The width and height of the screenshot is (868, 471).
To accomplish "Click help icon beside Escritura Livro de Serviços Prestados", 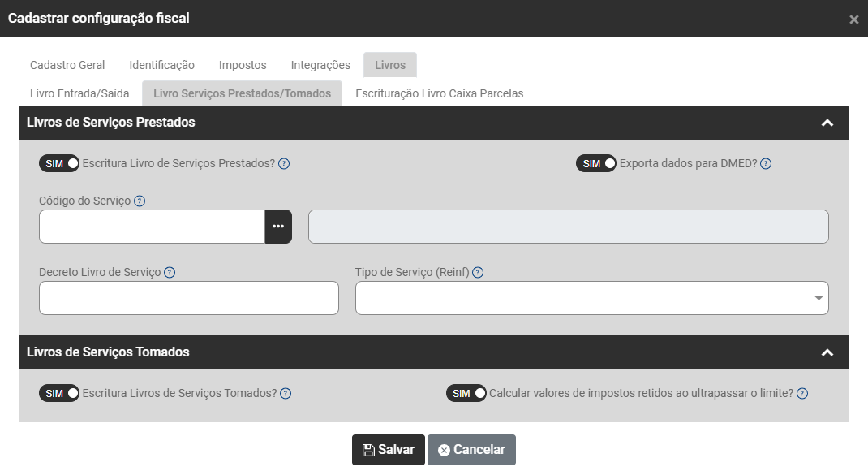I will [284, 163].
